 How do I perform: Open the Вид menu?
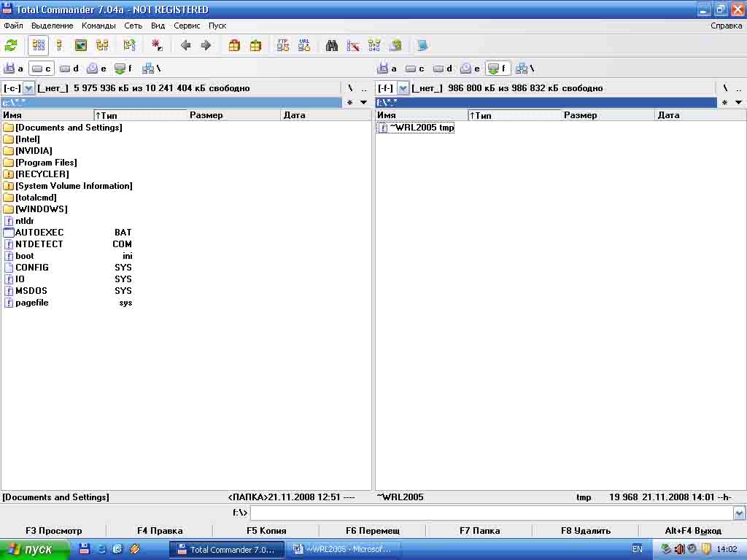coord(158,26)
